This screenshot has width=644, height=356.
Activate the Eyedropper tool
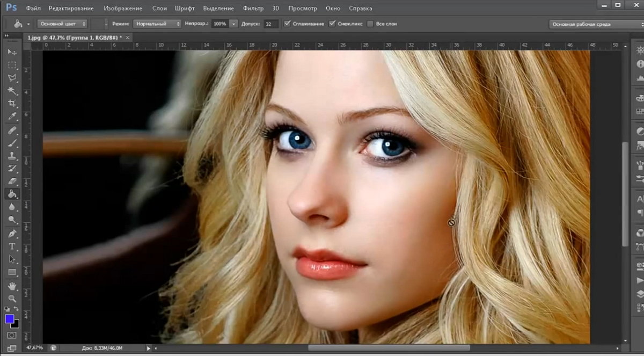(12, 117)
